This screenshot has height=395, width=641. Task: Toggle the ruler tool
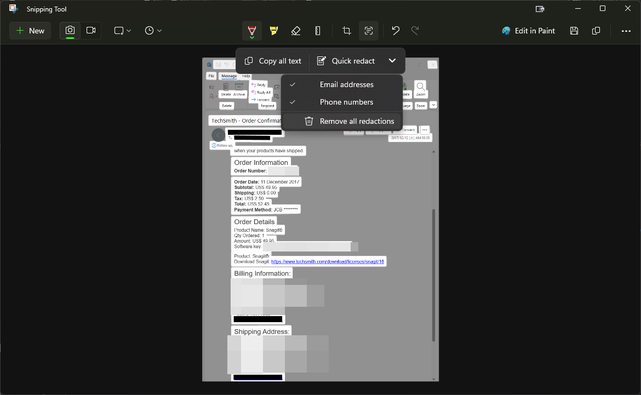click(318, 31)
